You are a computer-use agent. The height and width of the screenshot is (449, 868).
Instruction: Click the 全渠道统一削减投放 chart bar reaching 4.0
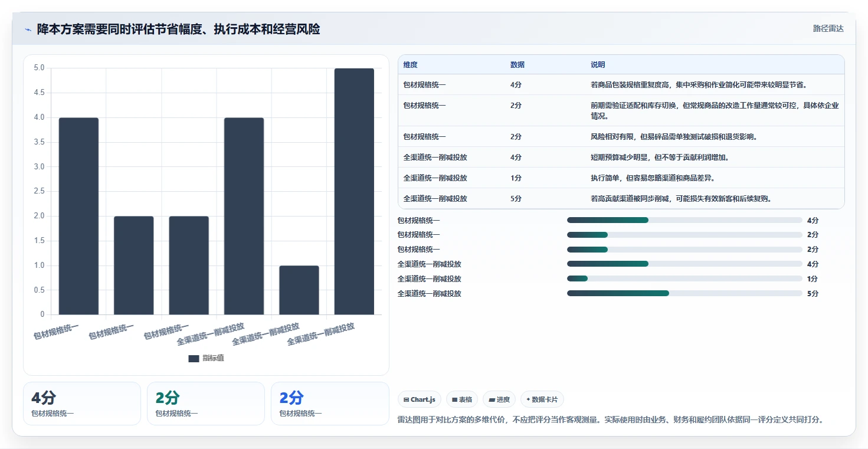tap(244, 216)
